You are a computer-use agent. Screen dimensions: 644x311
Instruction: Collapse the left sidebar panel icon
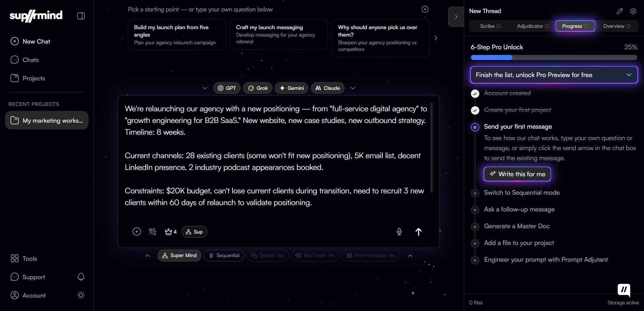point(81,16)
